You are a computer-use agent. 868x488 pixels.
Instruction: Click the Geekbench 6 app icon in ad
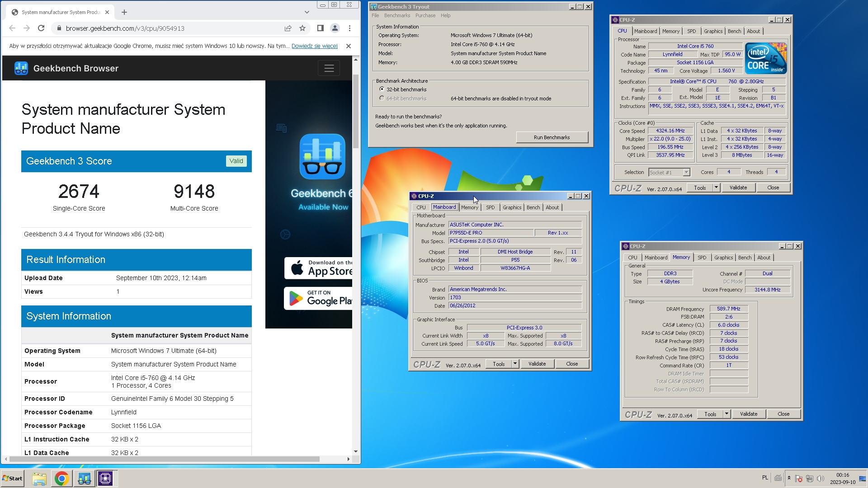click(322, 156)
